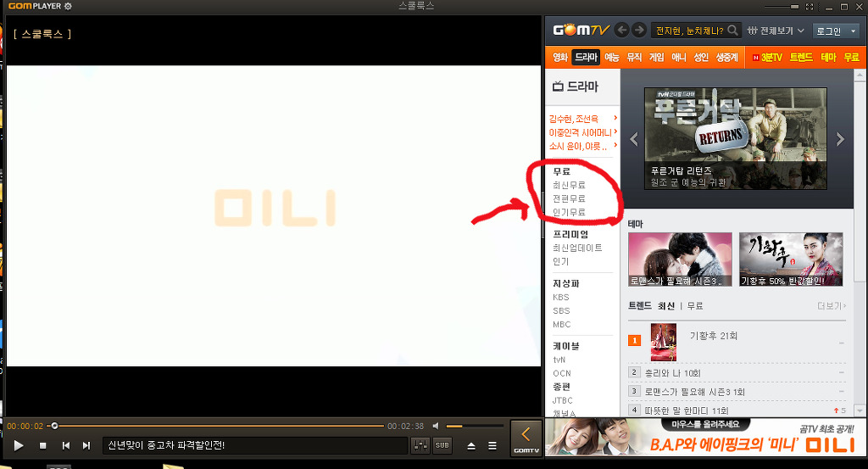Open the 생중계 tab
The height and width of the screenshot is (469, 868).
click(x=726, y=57)
